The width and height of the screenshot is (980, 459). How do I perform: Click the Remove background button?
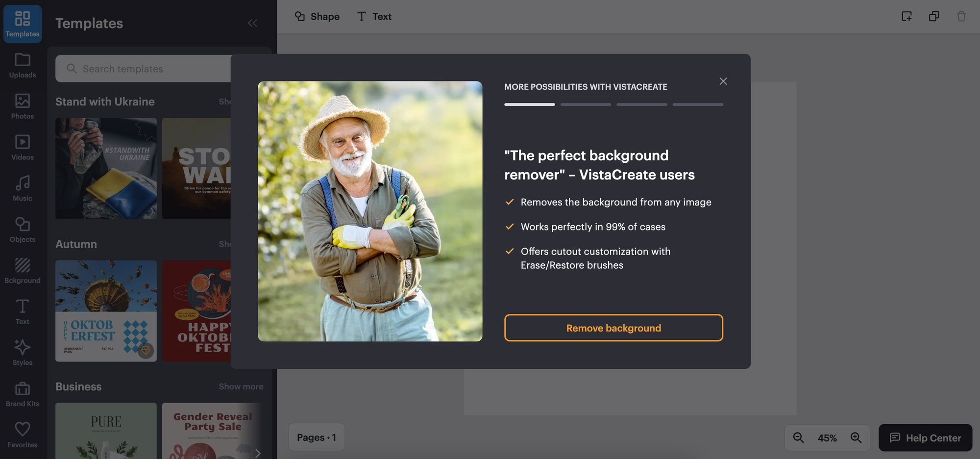point(613,328)
